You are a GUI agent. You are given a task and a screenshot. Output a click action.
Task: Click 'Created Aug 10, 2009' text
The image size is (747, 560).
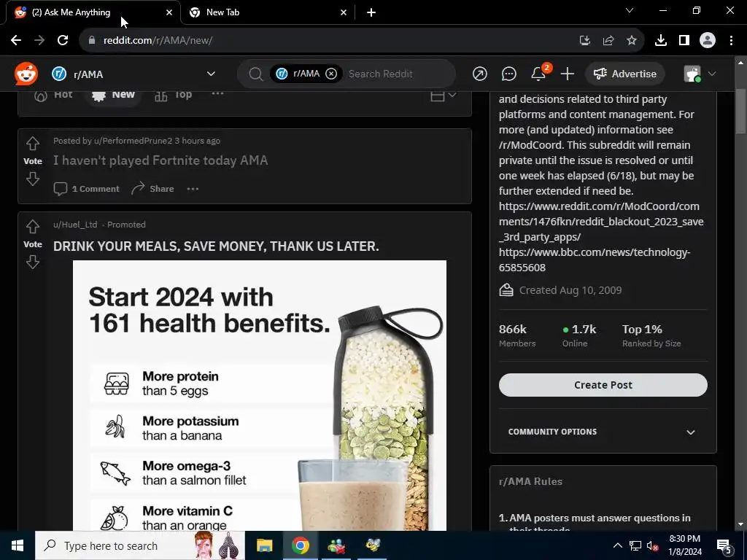(570, 290)
